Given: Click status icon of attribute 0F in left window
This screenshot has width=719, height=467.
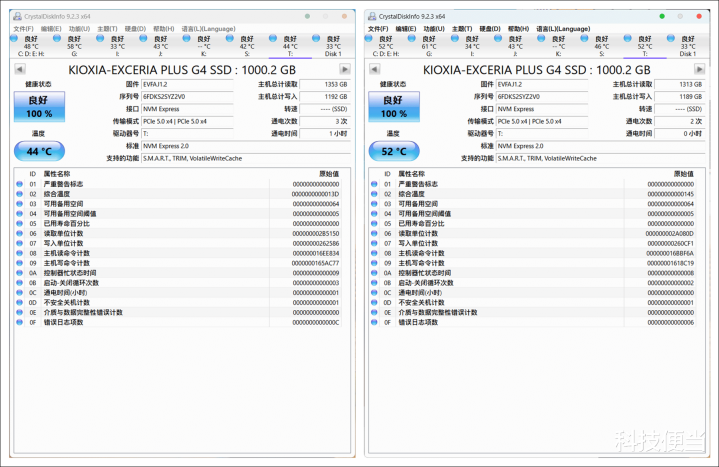Looking at the screenshot, I should [19, 322].
